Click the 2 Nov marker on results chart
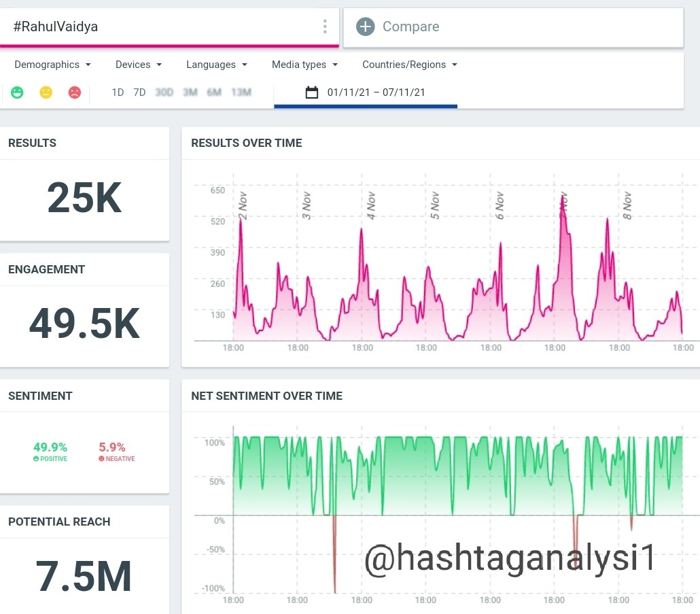 tap(243, 205)
